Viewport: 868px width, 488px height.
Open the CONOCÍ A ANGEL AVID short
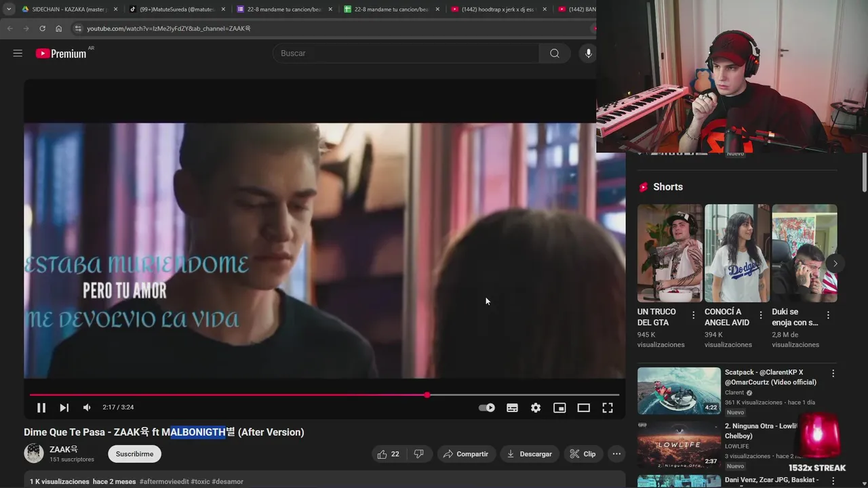737,253
